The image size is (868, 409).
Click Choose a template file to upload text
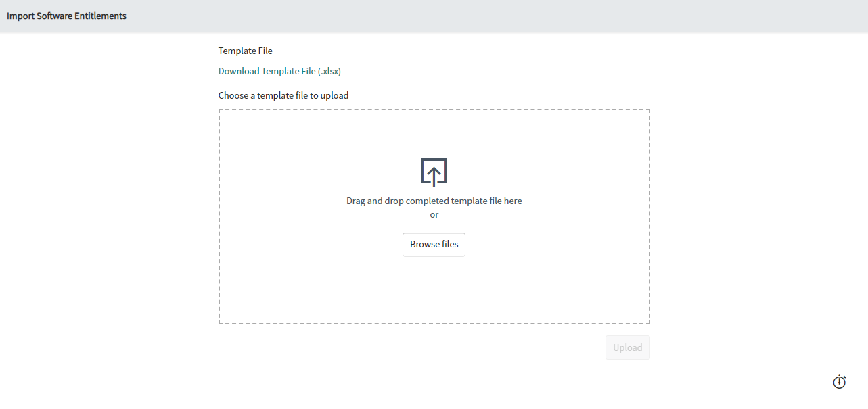283,95
